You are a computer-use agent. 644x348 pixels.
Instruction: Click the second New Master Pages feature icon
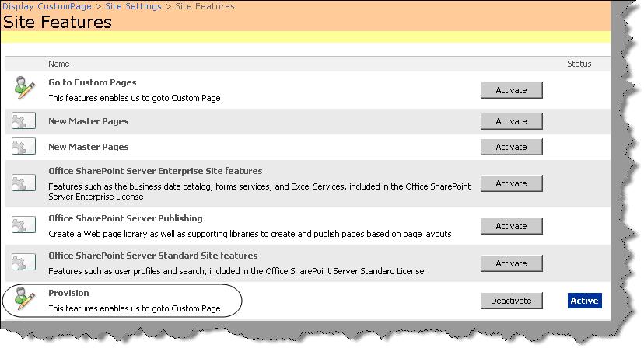click(24, 146)
